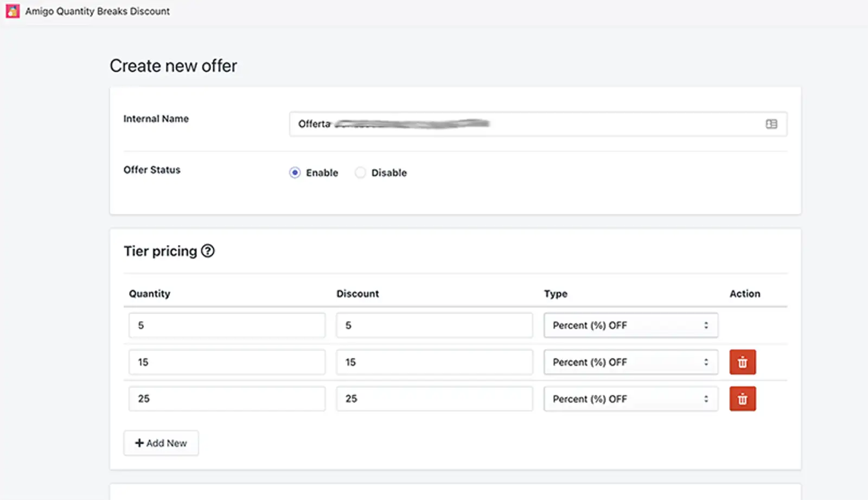
Task: Open Type dropdown for quantity 15 row
Action: click(x=630, y=362)
